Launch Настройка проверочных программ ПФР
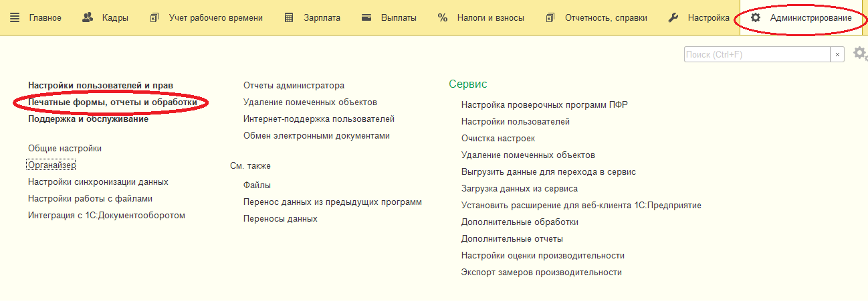This screenshot has width=868, height=308. click(x=544, y=105)
